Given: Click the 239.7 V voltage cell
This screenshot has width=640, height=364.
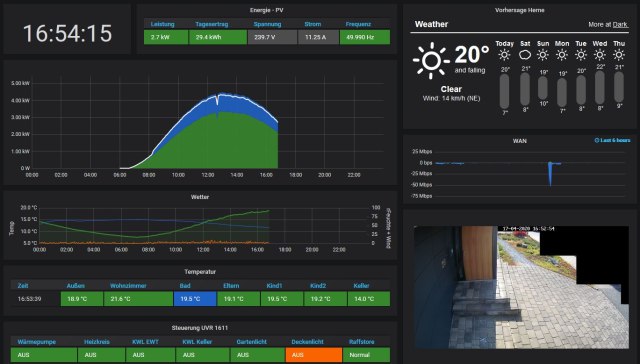Looking at the screenshot, I should coord(272,37).
